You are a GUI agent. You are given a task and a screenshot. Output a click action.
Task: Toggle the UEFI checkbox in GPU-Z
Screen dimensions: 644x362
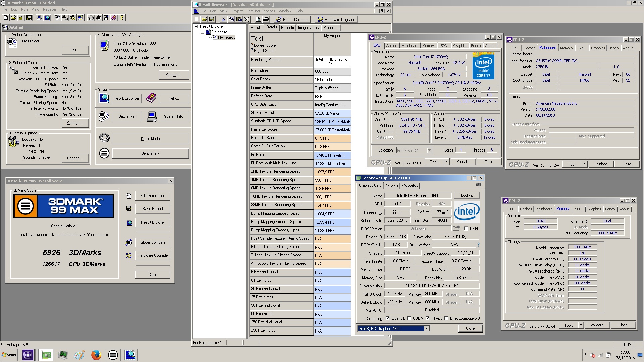point(466,229)
